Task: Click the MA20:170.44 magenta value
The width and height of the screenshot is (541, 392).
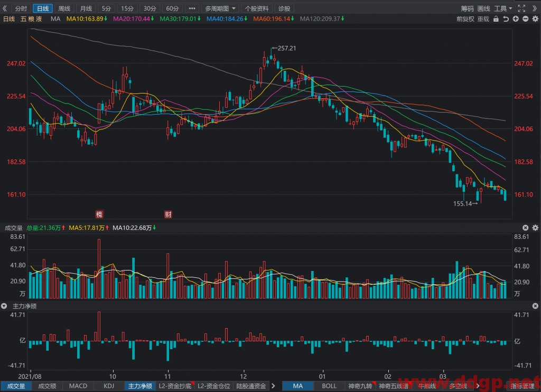Action: click(132, 19)
